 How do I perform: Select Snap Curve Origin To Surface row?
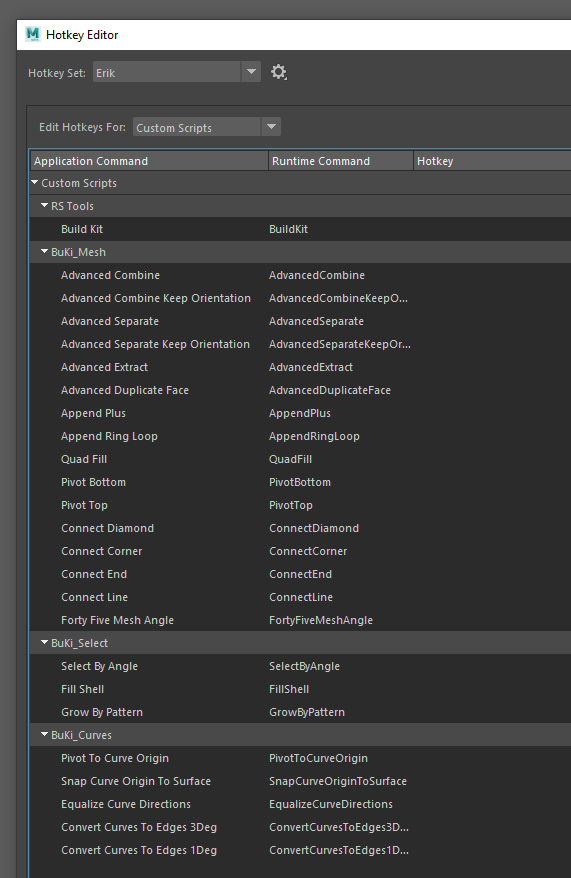(x=301, y=781)
